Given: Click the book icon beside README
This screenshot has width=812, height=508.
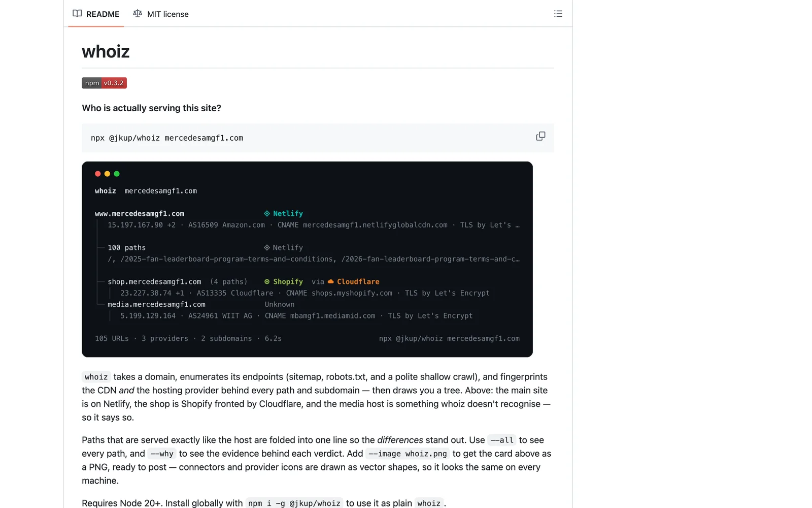Looking at the screenshot, I should coord(77,14).
